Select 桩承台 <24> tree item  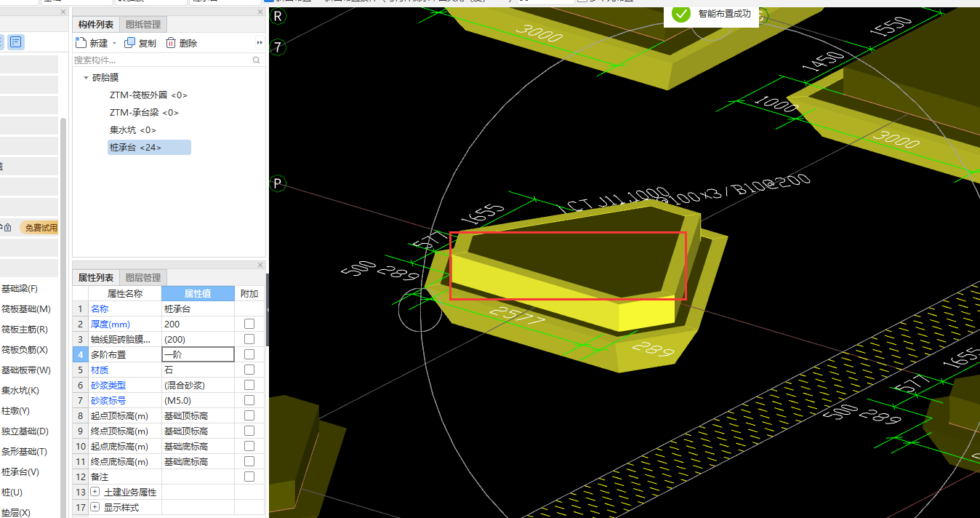click(x=149, y=147)
